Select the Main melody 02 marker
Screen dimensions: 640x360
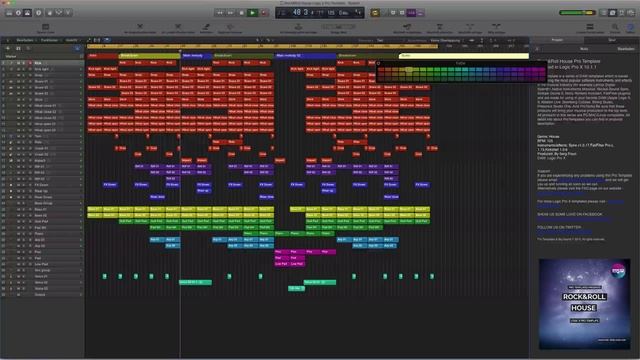(305, 56)
